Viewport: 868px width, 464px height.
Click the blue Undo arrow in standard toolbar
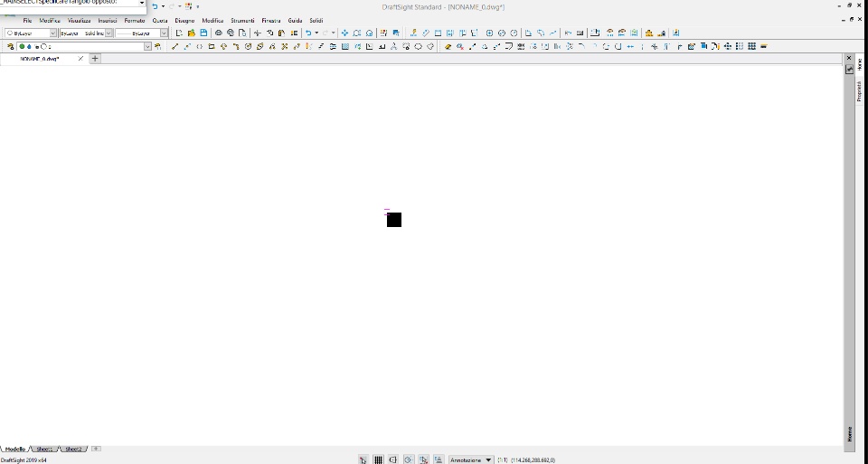(x=308, y=33)
